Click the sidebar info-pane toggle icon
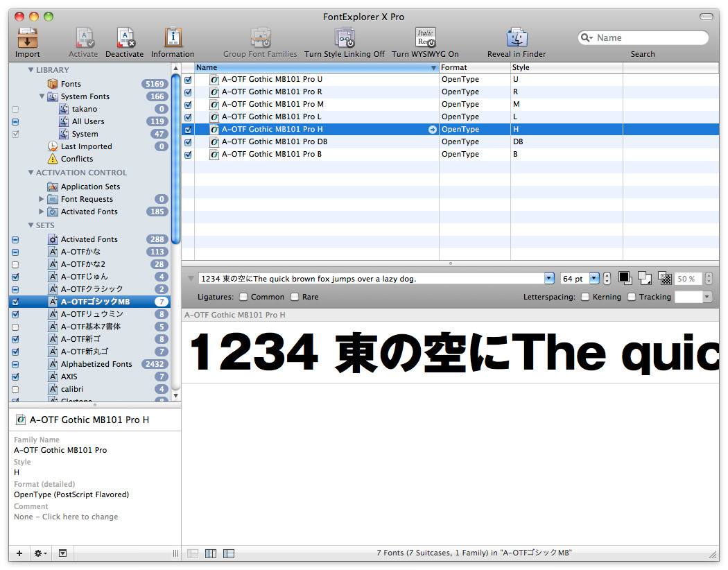This screenshot has width=728, height=570. click(62, 553)
